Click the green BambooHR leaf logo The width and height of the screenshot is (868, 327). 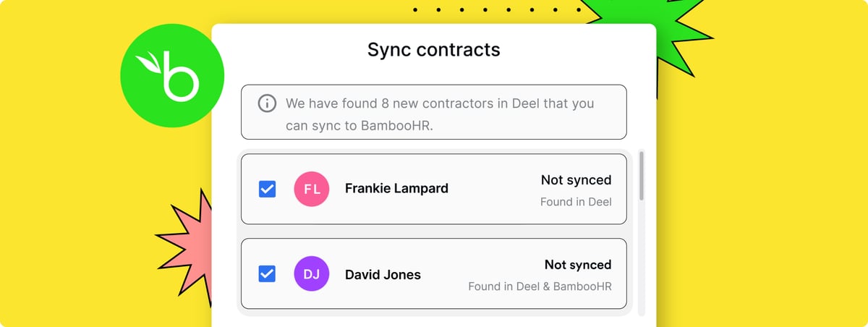[172, 75]
